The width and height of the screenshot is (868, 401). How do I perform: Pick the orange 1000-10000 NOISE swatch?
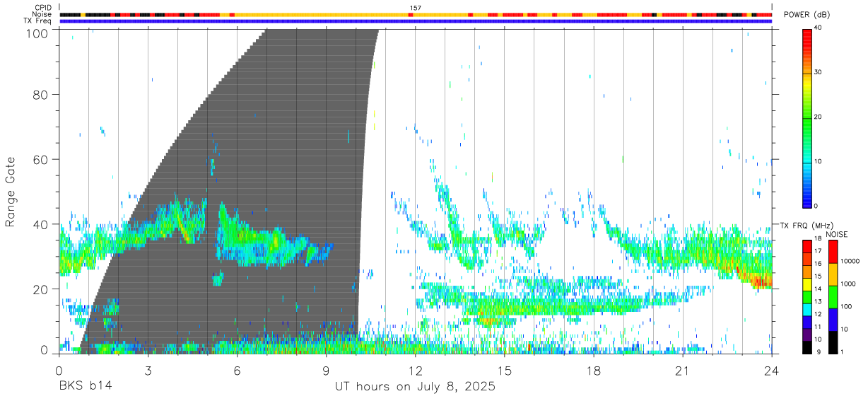[832, 274]
